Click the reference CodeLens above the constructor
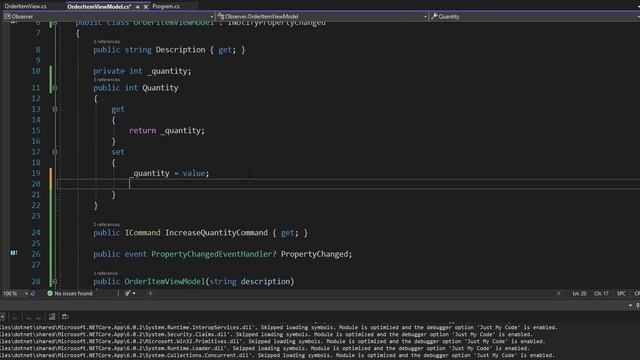The width and height of the screenshot is (640, 360). tap(105, 273)
